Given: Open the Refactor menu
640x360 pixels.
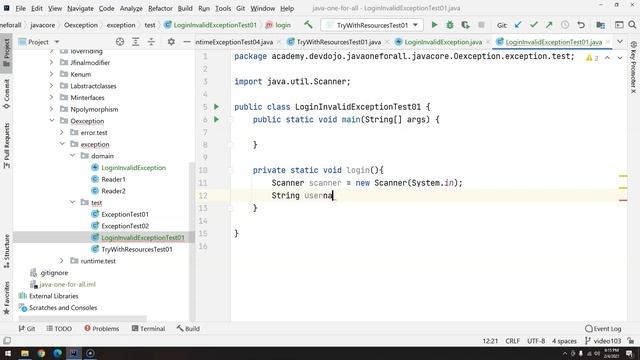Looking at the screenshot, I should point(160,8).
